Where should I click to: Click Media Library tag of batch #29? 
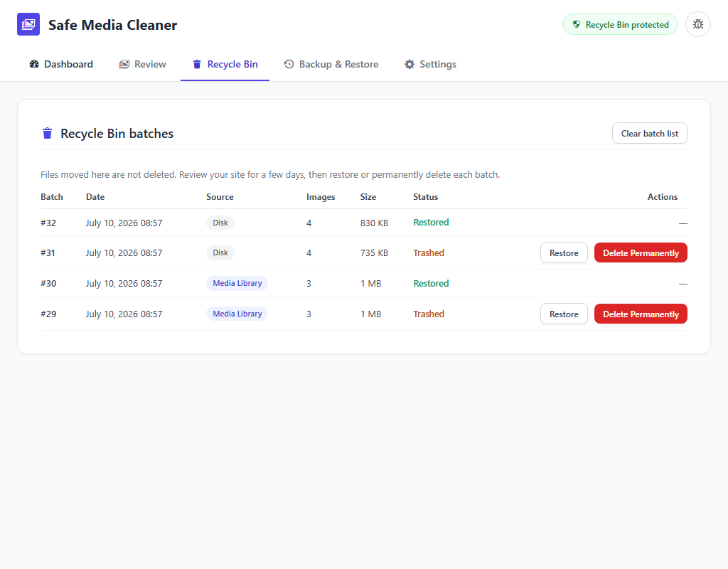[237, 314]
